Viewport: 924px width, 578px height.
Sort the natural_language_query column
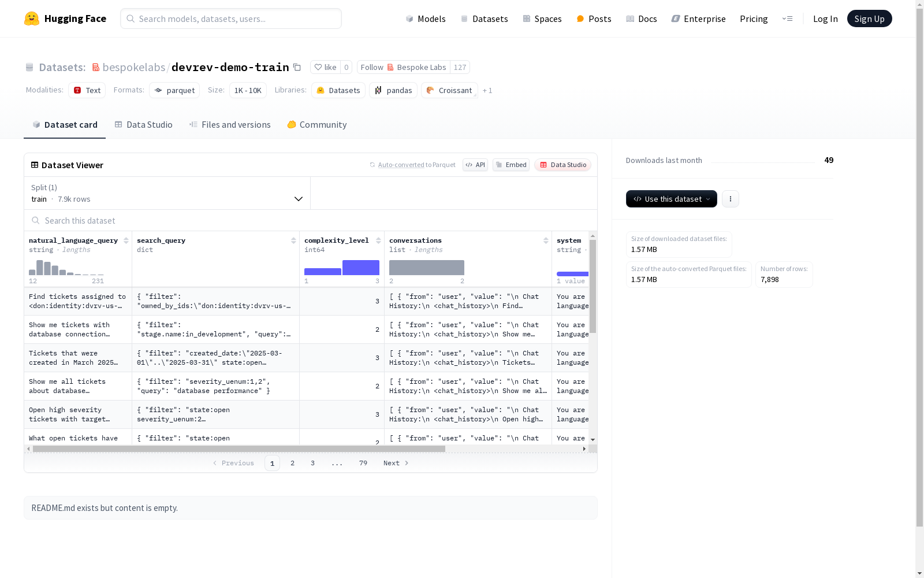[126, 240]
